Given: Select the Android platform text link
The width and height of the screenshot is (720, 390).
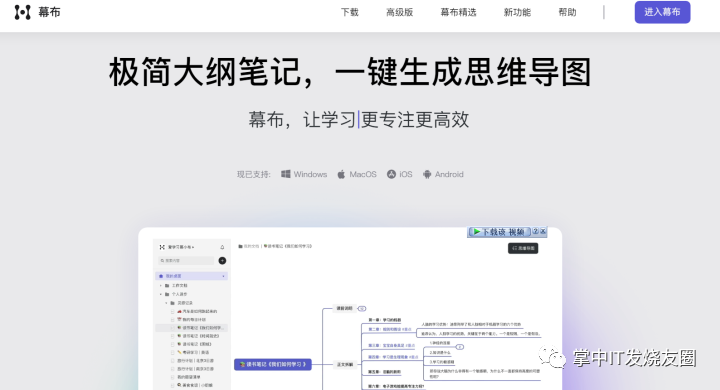Looking at the screenshot, I should coord(449,174).
